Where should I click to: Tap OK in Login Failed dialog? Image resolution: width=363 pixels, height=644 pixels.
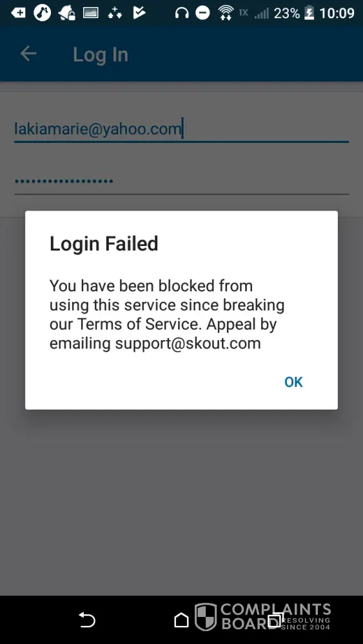[293, 382]
